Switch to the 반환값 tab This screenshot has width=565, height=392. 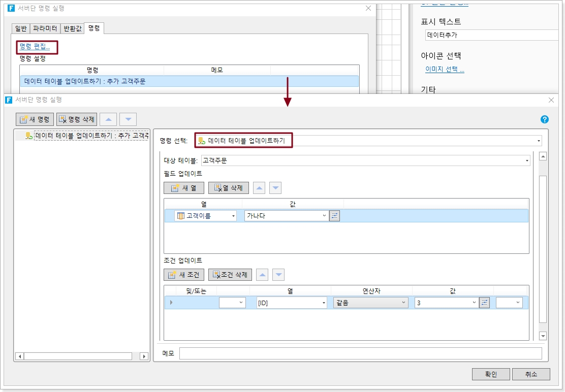(72, 28)
